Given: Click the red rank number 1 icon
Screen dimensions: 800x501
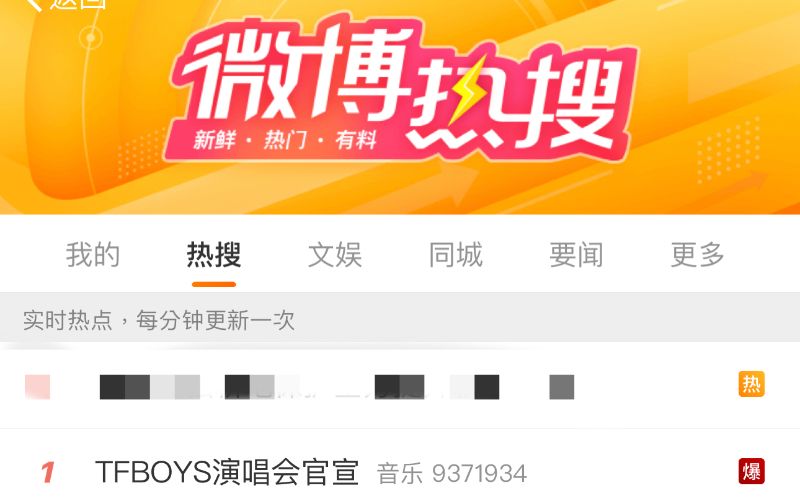Looking at the screenshot, I should (x=47, y=472).
